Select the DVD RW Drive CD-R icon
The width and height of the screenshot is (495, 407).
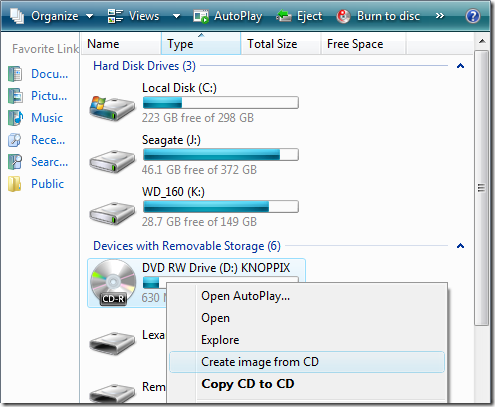pos(113,283)
